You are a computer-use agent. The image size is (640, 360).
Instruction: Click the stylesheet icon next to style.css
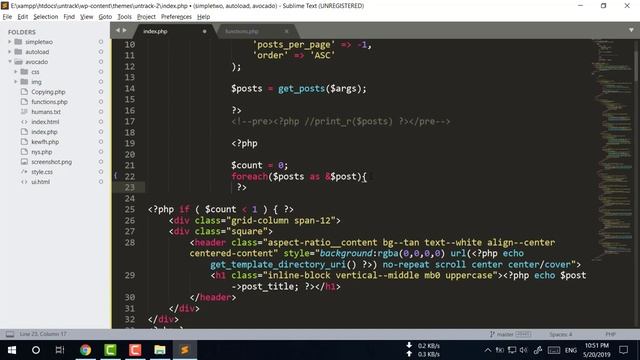pos(24,172)
